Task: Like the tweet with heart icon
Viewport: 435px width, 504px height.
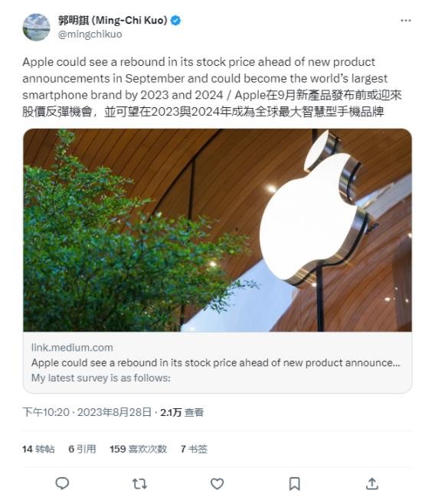Action: [217, 483]
